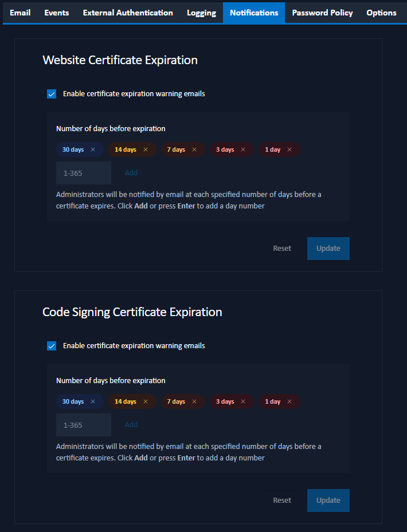Remove the 1 day chip under Code Signing section
This screenshot has width=407, height=532.
pos(289,401)
